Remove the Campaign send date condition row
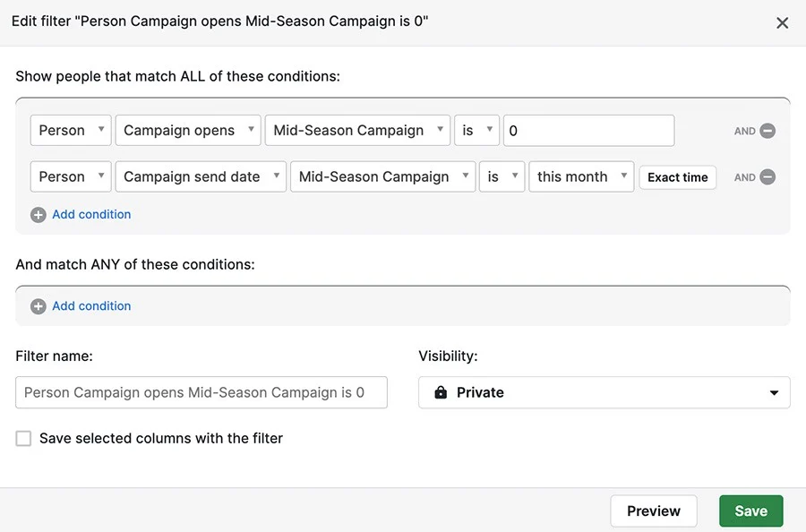Screen dimensions: 806x532 pos(767,176)
